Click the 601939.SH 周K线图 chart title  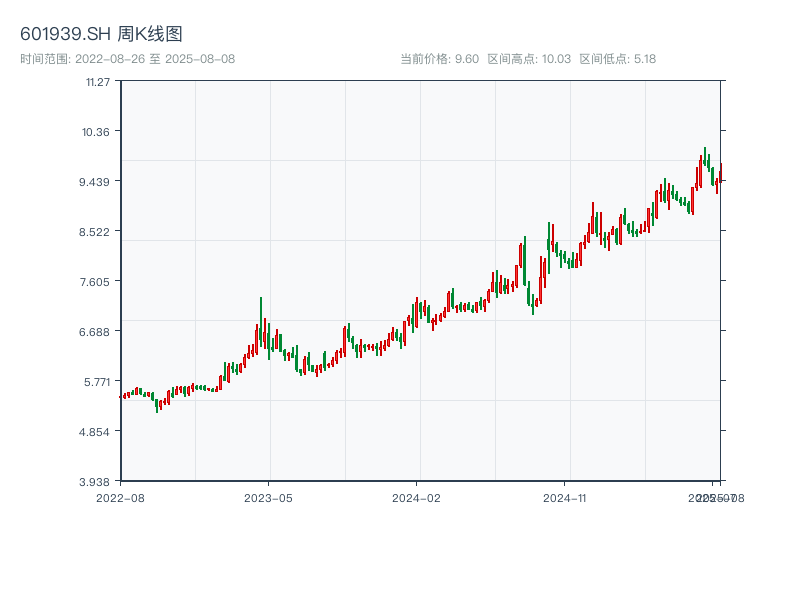pyautogui.click(x=101, y=35)
